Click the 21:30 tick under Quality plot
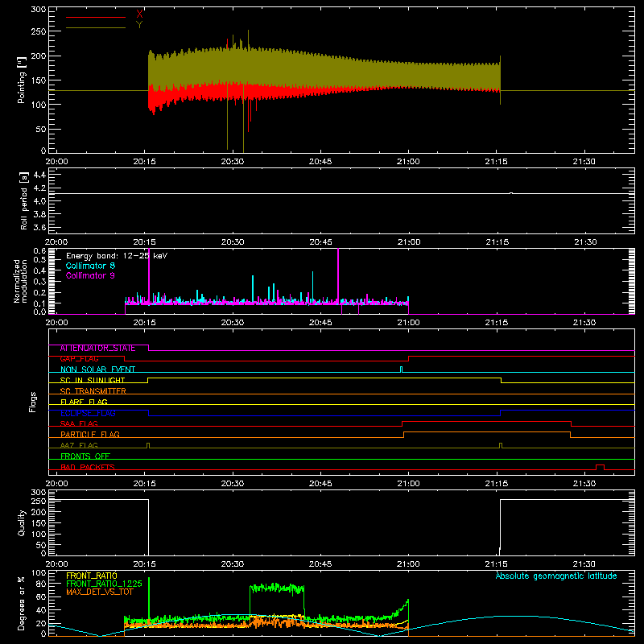Screen dimensions: 644x644 click(584, 564)
